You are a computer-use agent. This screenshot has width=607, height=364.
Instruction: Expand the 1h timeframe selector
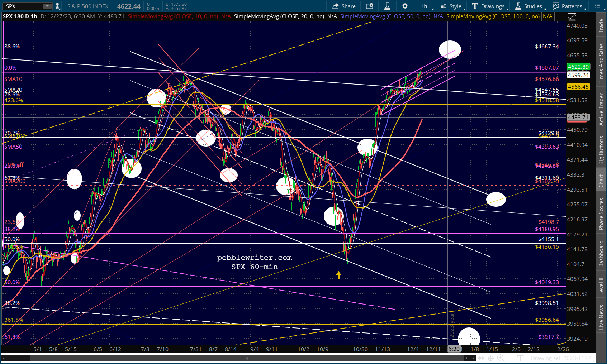(426, 6)
